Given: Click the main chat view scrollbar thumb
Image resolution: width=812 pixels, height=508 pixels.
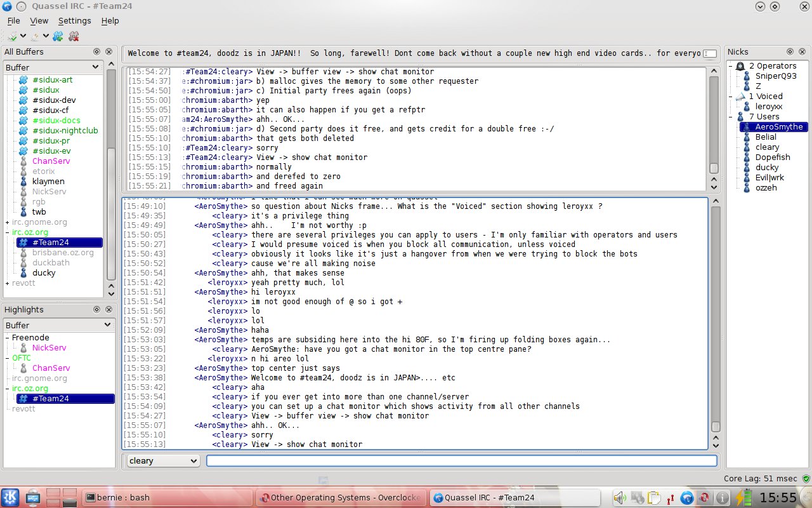Looking at the screenshot, I should click(716, 427).
